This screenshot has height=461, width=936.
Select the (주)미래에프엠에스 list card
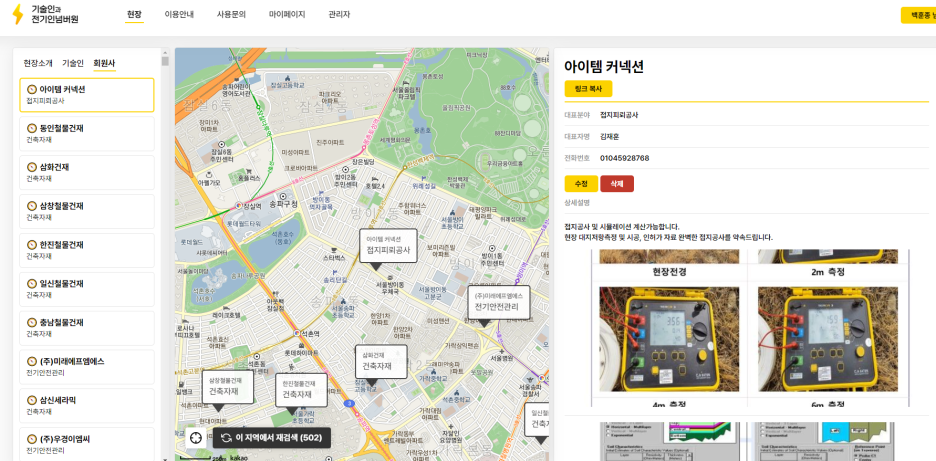tap(87, 367)
